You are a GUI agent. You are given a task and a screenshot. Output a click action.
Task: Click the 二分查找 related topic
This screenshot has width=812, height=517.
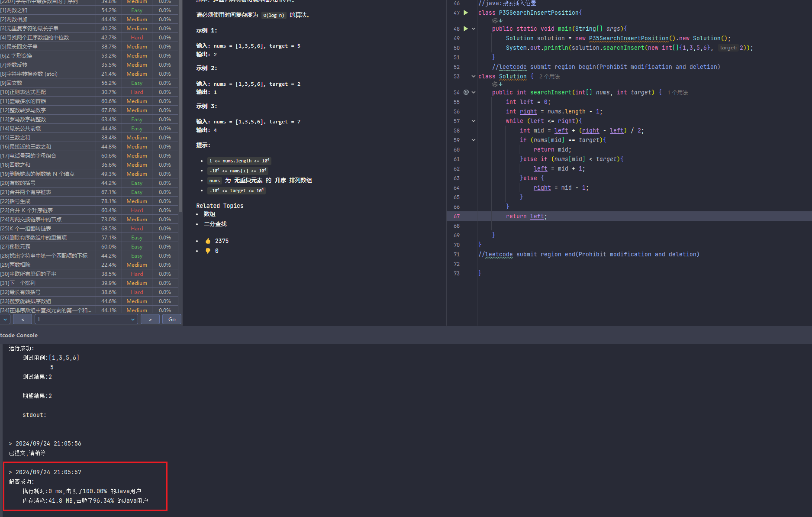coord(215,224)
